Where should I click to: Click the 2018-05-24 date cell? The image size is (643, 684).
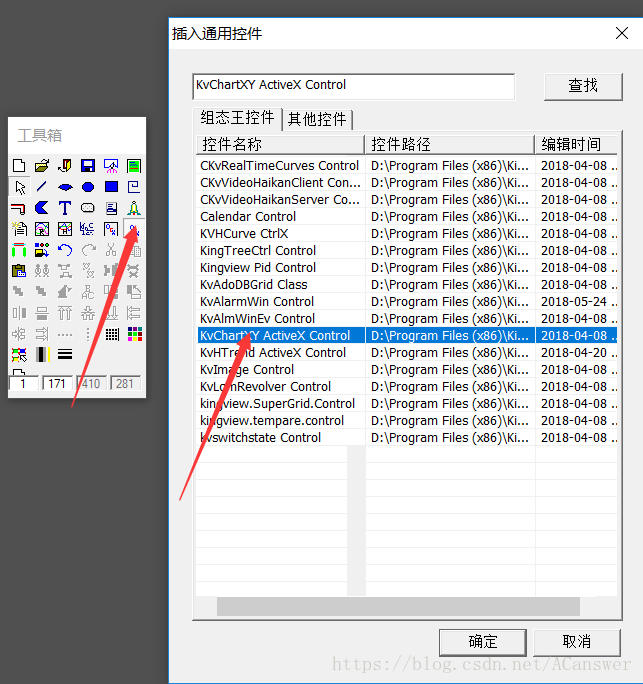[x=576, y=302]
